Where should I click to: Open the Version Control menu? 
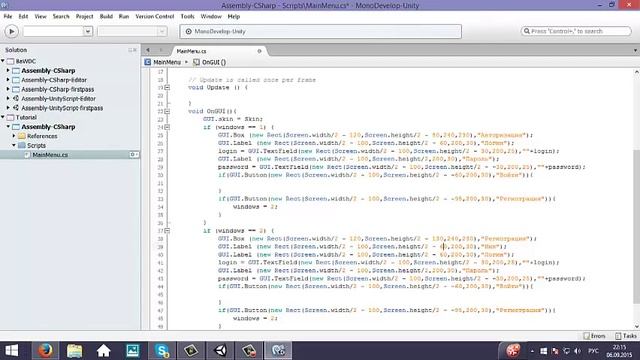pyautogui.click(x=155, y=16)
